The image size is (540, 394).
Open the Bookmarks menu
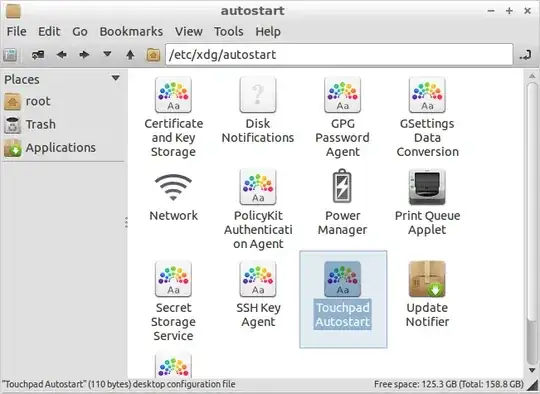[x=131, y=32]
